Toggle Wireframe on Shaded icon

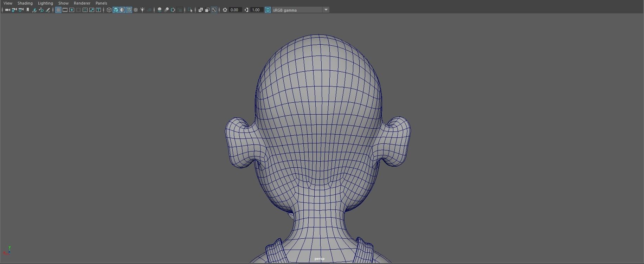[x=129, y=10]
